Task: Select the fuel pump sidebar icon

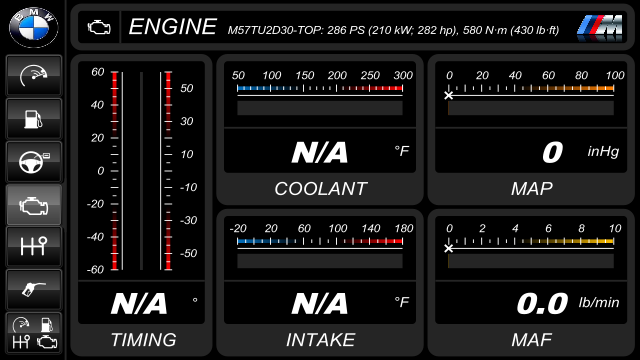Action: pos(34,119)
